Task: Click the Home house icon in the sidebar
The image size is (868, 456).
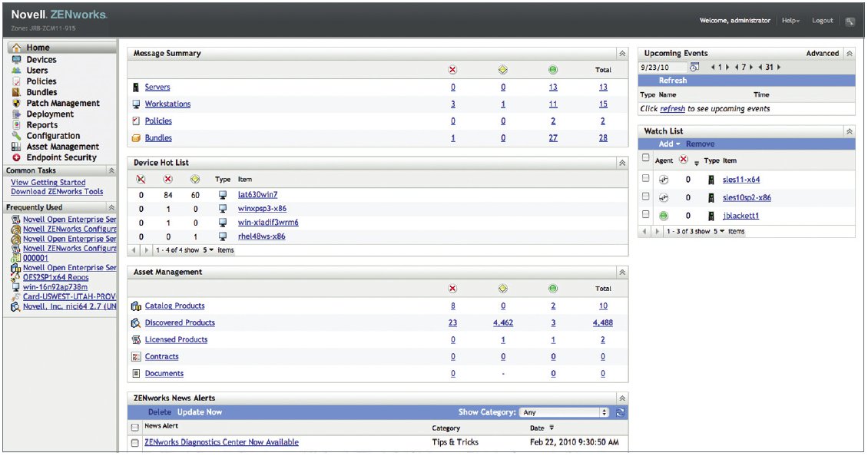Action: (17, 48)
